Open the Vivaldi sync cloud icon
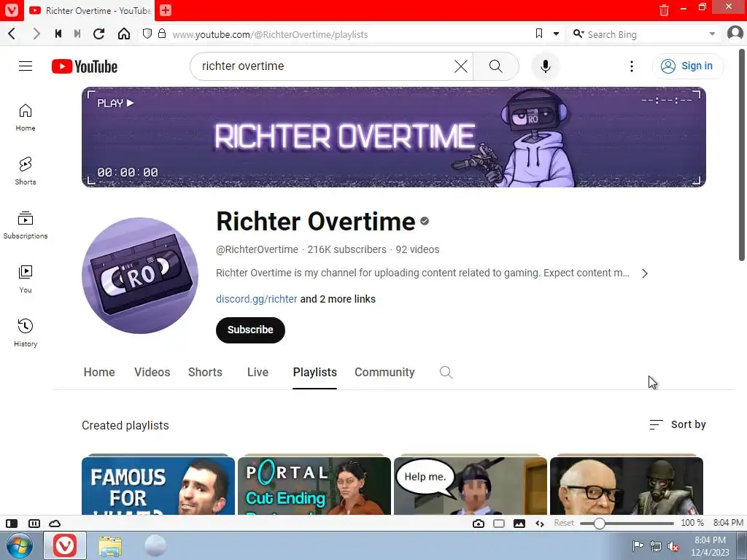The image size is (747, 560). (55, 524)
